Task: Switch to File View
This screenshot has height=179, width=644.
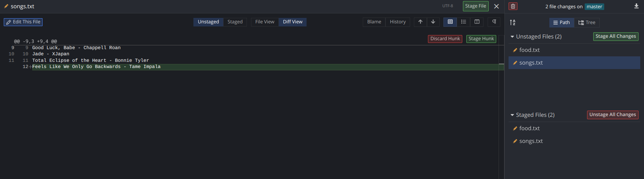Action: pyautogui.click(x=265, y=22)
